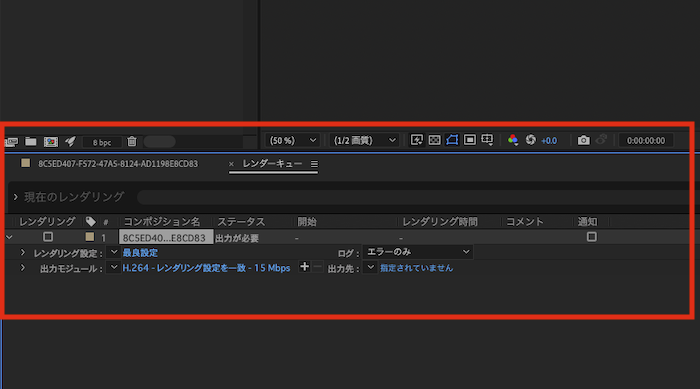Open the (1/2 画質) resolution dropdown
Image resolution: width=700 pixels, height=389 pixels.
pyautogui.click(x=364, y=140)
